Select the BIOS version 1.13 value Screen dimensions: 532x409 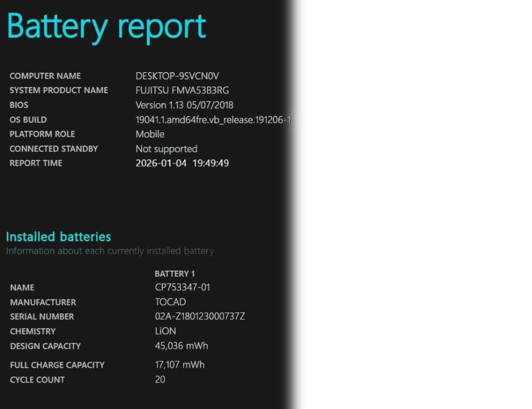click(x=184, y=105)
